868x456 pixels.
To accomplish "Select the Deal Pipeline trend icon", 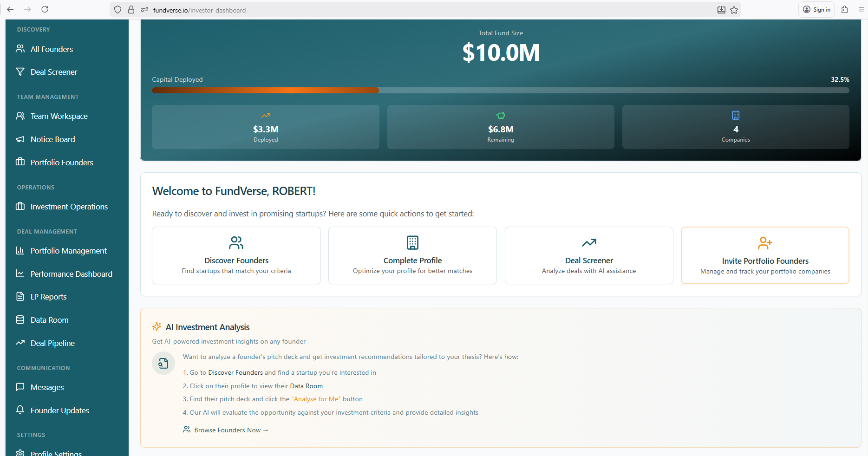I will coord(20,343).
